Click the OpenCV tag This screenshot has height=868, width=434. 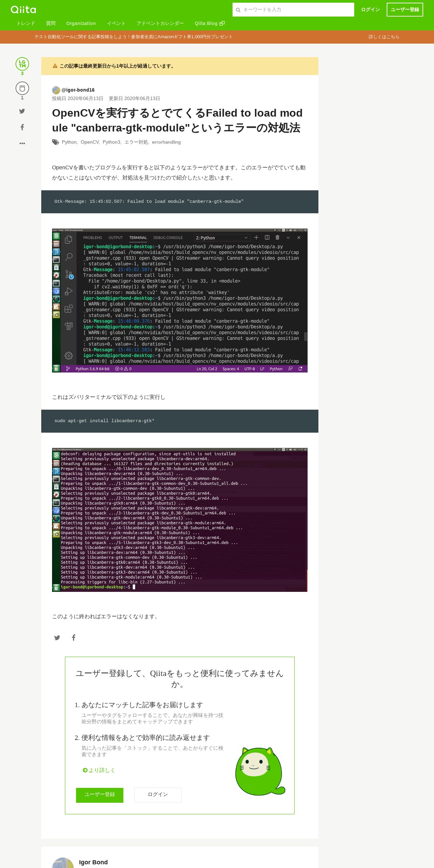coord(90,142)
